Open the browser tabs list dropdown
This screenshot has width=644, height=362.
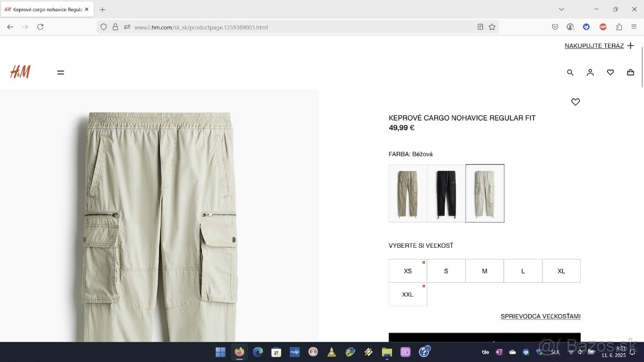pos(561,9)
